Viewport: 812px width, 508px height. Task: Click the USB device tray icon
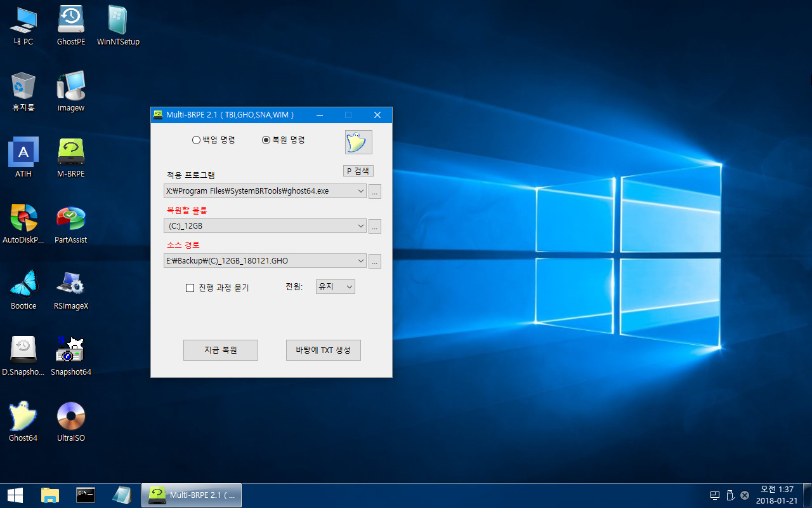(x=730, y=495)
